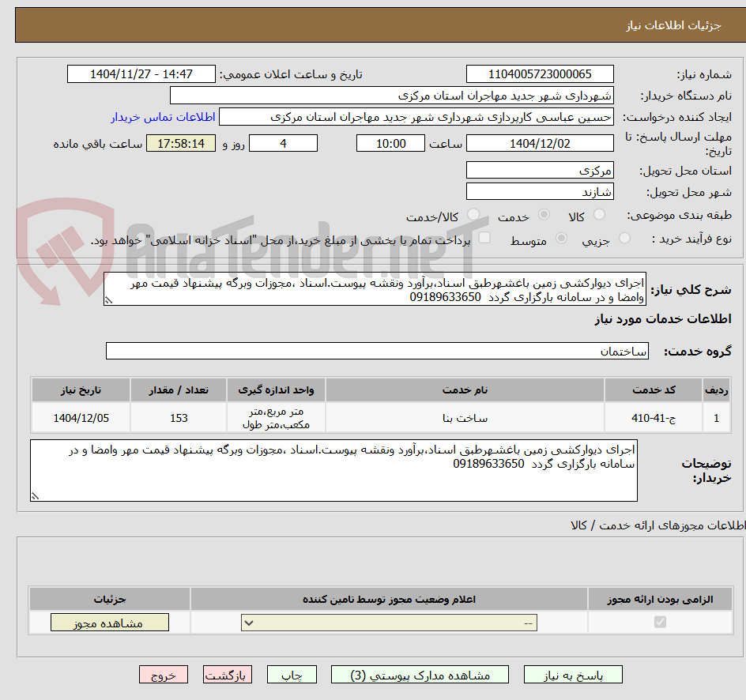746x700 pixels.
Task: Click the الزامی بودن ارائه مجوز column header
Action: [x=660, y=599]
